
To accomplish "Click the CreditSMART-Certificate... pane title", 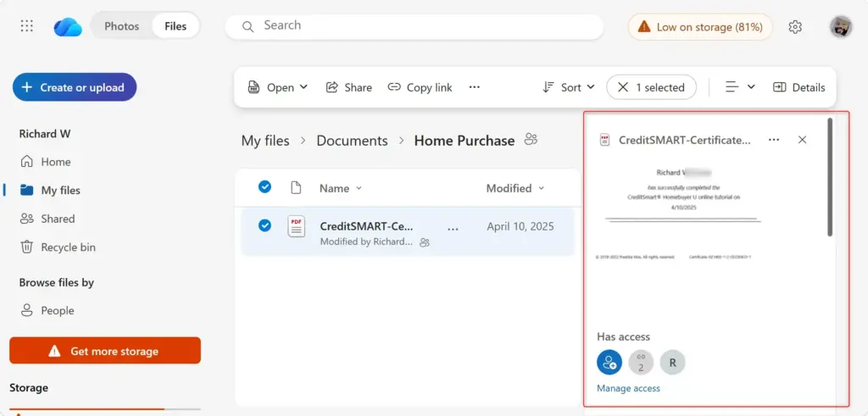I will [x=685, y=140].
